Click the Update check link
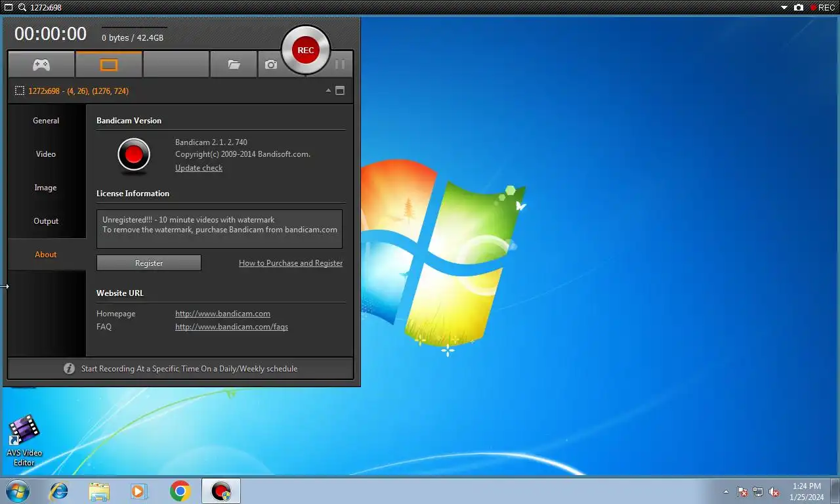The width and height of the screenshot is (840, 504). (199, 168)
